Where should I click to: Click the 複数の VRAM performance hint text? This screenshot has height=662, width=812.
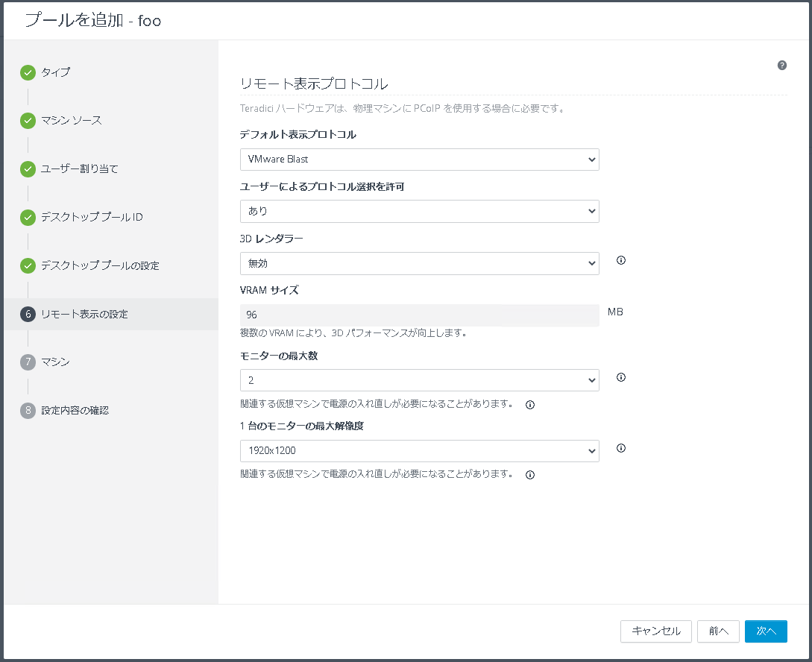353,332
